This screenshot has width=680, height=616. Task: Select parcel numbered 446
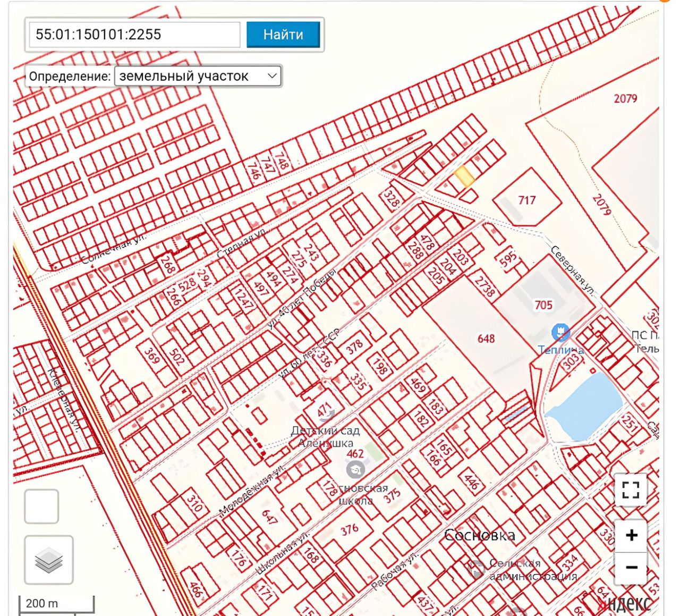pyautogui.click(x=471, y=482)
